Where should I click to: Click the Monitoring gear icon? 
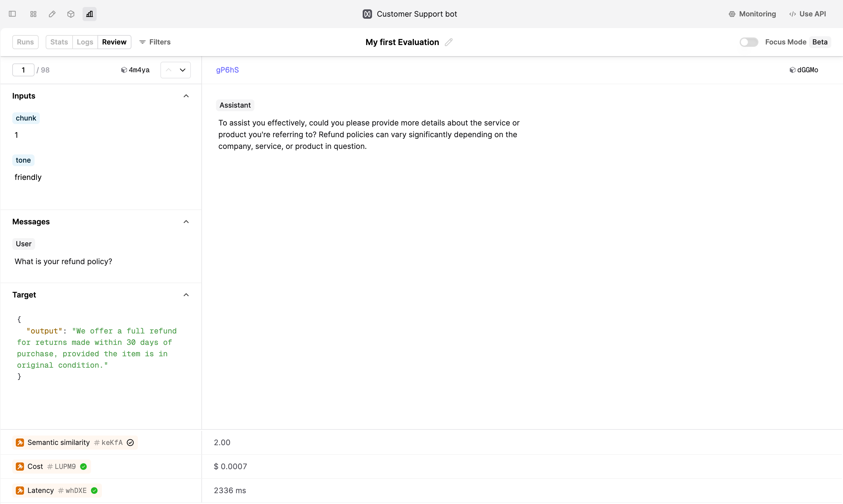[732, 14]
